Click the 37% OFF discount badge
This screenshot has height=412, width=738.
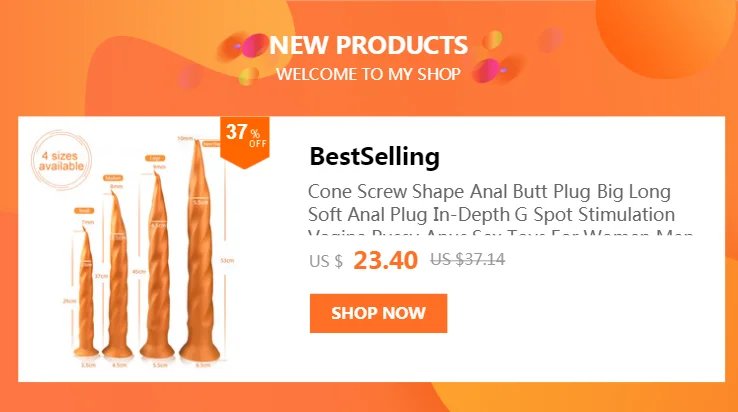(245, 141)
